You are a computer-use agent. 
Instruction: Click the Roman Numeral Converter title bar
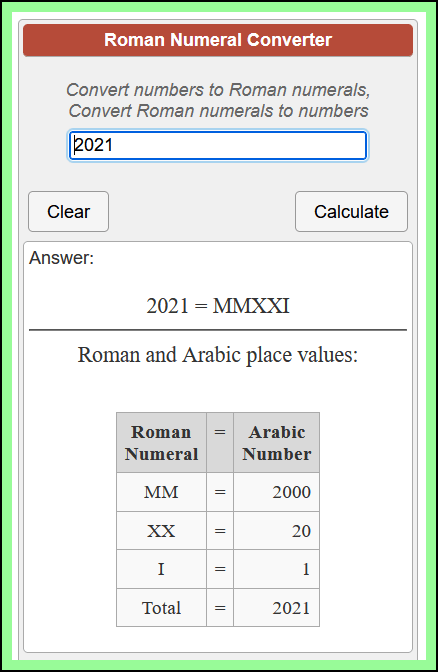pos(218,40)
